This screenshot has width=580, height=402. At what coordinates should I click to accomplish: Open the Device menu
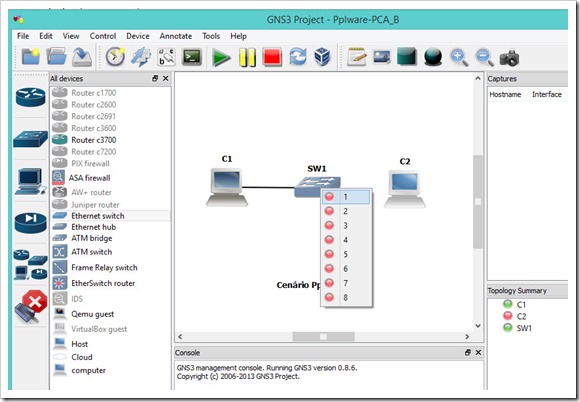pos(138,36)
